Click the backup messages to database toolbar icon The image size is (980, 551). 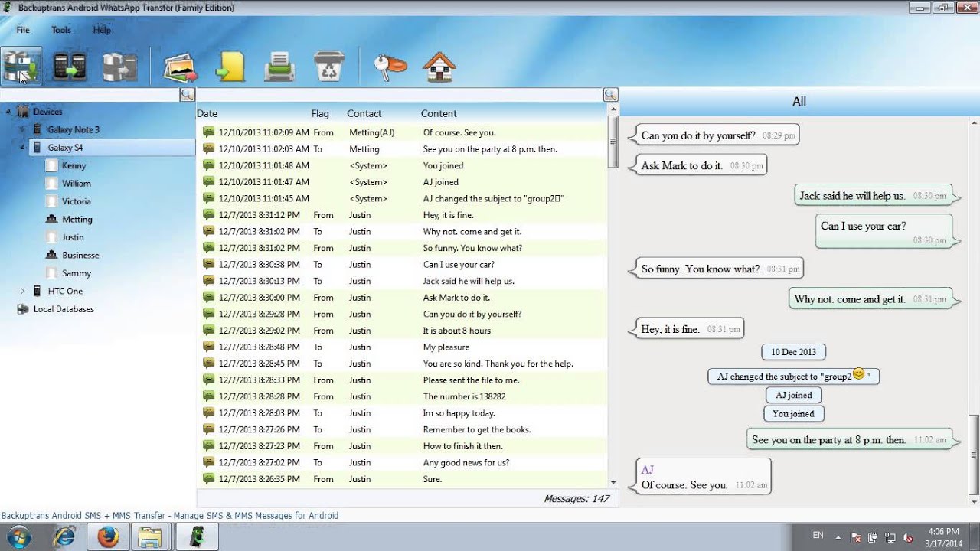[21, 67]
